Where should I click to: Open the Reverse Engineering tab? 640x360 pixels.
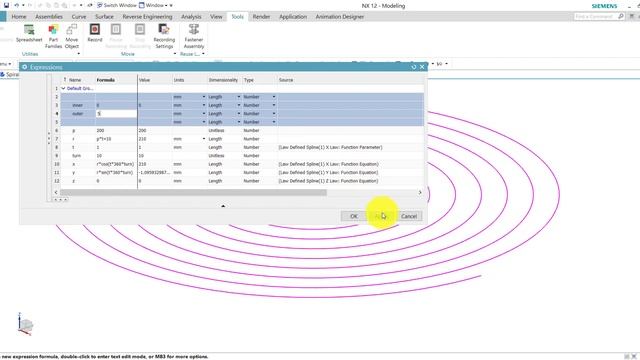pos(147,17)
